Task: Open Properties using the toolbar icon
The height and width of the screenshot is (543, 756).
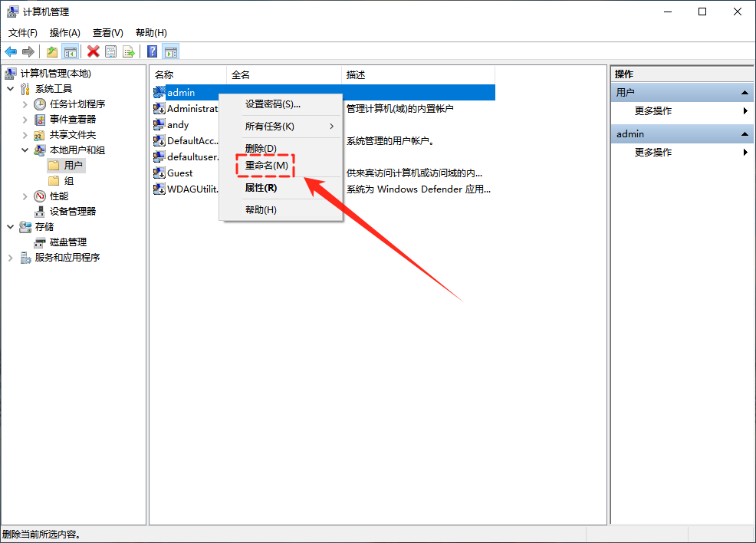Action: coord(111,51)
